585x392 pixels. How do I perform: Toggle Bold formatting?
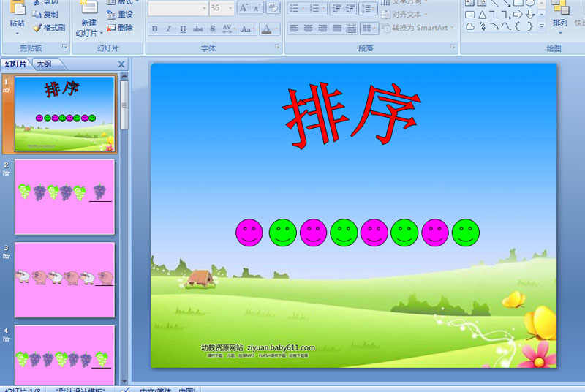click(154, 29)
